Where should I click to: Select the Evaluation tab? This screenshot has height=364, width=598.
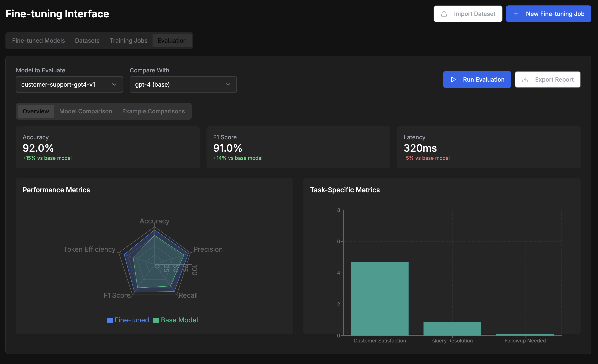tap(172, 41)
